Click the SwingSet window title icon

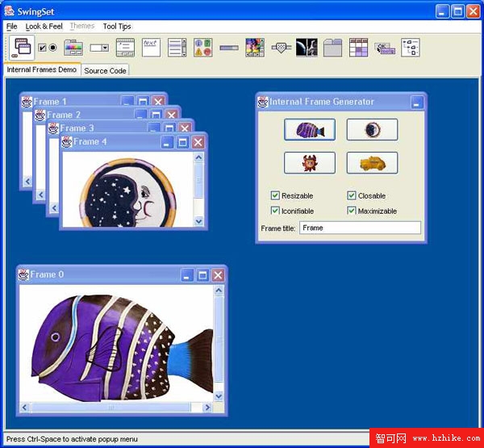9,11
